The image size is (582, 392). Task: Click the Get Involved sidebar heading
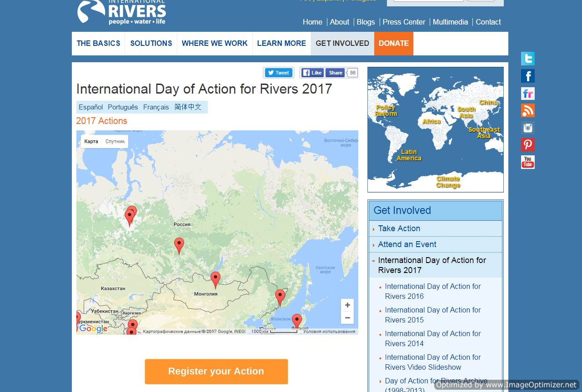436,211
